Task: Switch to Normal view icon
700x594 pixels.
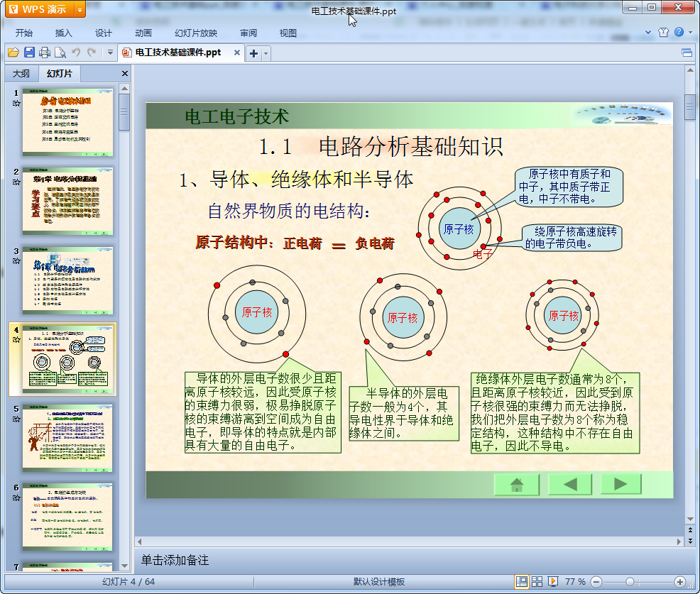Action: pyautogui.click(x=521, y=581)
